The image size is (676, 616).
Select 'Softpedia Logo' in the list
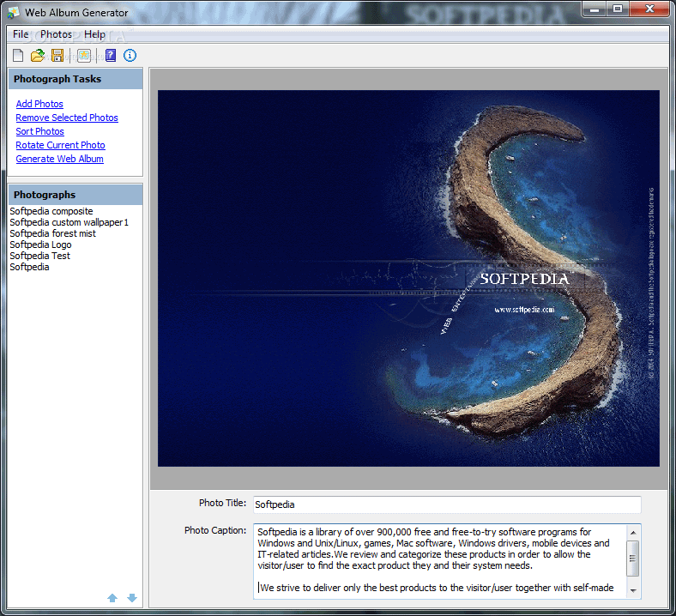pos(40,245)
